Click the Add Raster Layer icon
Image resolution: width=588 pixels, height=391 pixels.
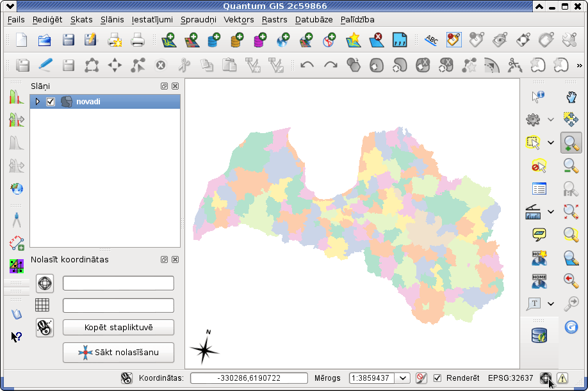coord(192,40)
